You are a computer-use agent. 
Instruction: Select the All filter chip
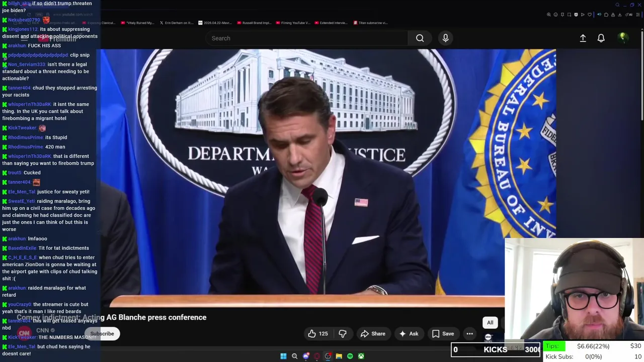490,323
